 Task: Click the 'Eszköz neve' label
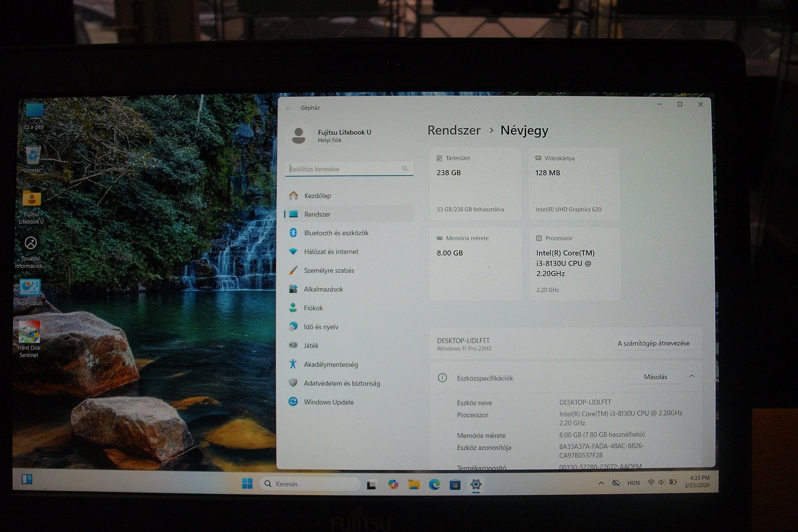click(474, 403)
